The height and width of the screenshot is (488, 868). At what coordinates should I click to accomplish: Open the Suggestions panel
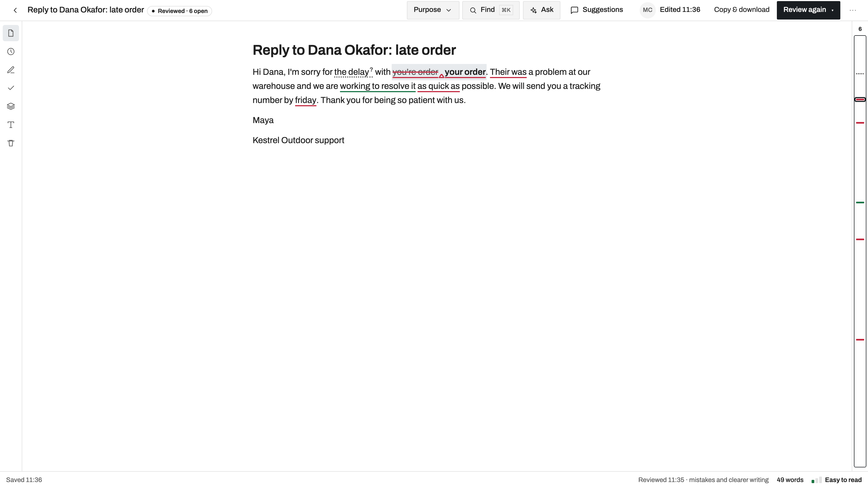596,10
